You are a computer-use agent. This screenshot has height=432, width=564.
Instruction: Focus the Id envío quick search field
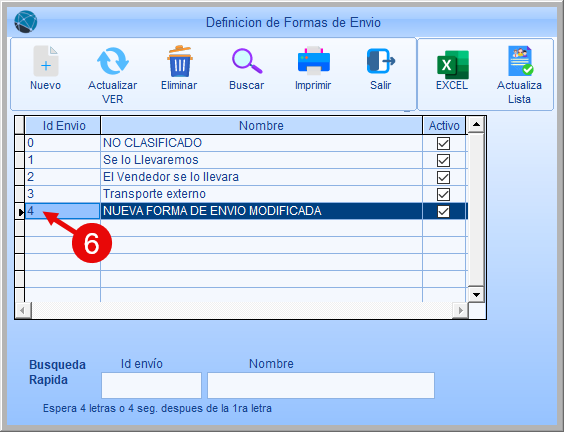click(x=151, y=386)
